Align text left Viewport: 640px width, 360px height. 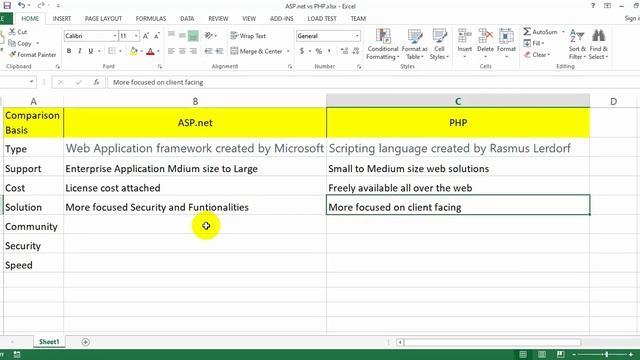171,51
